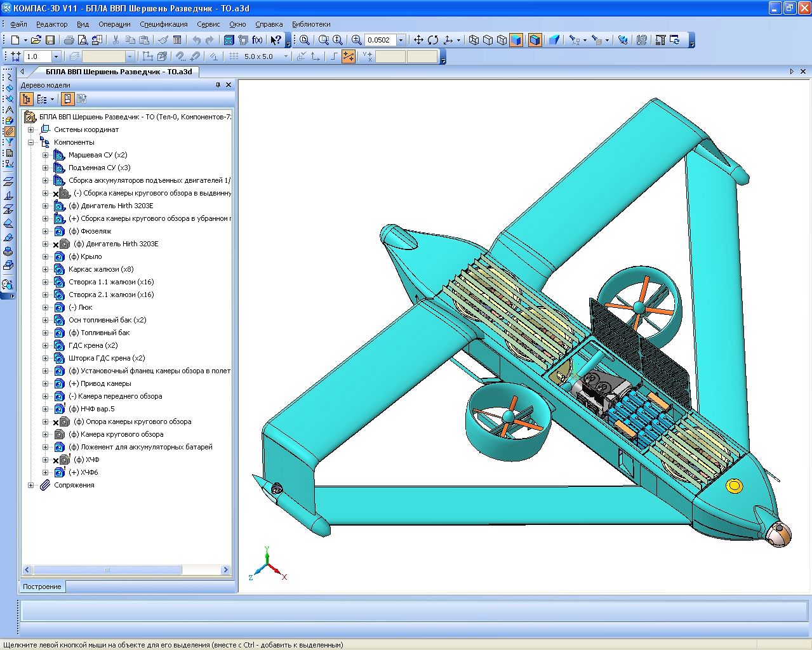
Task: Click the Save document toolbar icon
Action: coord(50,40)
